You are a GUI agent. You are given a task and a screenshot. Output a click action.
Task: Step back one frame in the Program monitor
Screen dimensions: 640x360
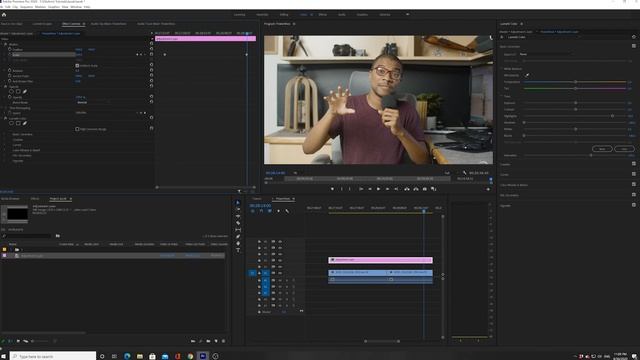point(370,189)
